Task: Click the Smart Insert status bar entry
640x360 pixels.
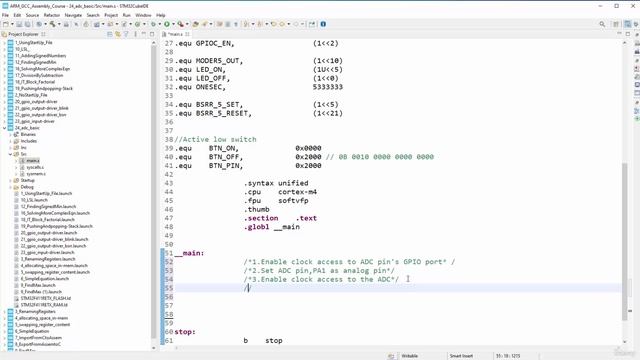Action: click(461, 356)
